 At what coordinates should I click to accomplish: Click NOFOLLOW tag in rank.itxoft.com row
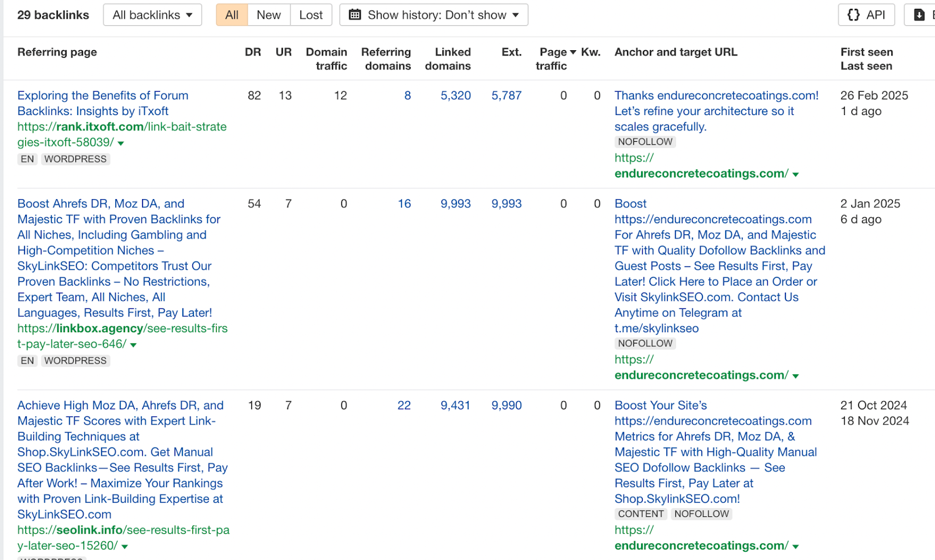coord(645,141)
